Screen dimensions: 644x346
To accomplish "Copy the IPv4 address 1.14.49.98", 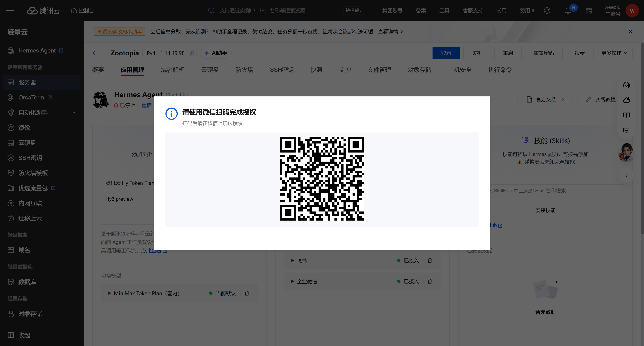I will (192, 53).
